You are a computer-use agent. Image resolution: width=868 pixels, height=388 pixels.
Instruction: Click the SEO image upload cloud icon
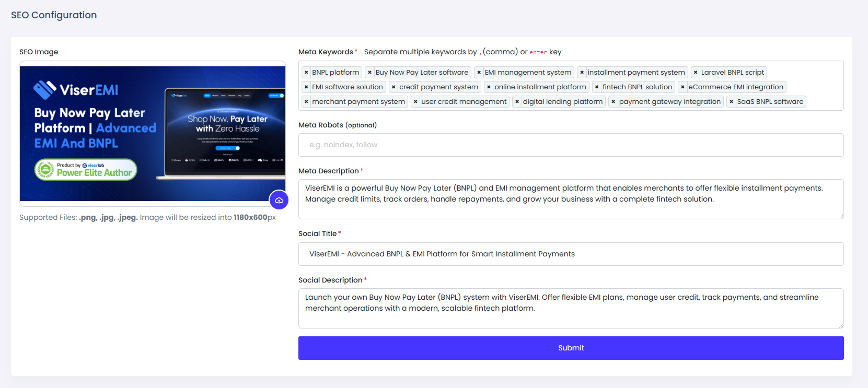coord(279,200)
